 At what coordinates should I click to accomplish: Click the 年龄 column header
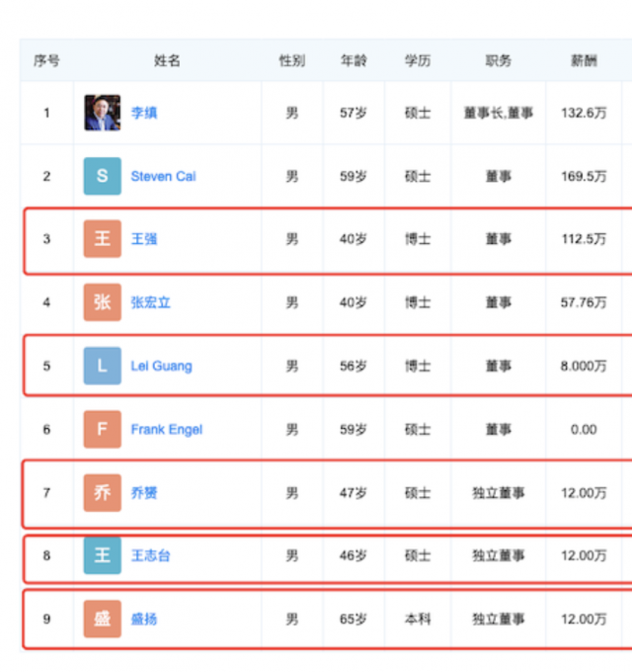coord(354,61)
